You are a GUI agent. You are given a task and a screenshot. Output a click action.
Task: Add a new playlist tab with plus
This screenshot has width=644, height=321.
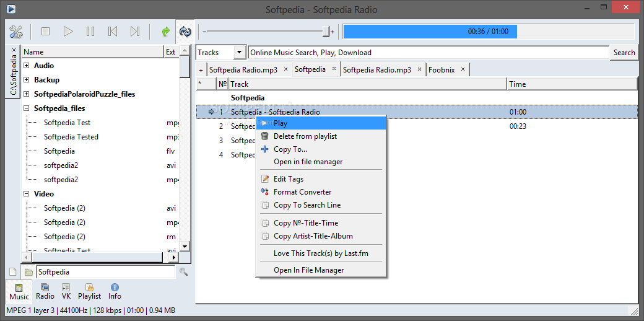201,70
